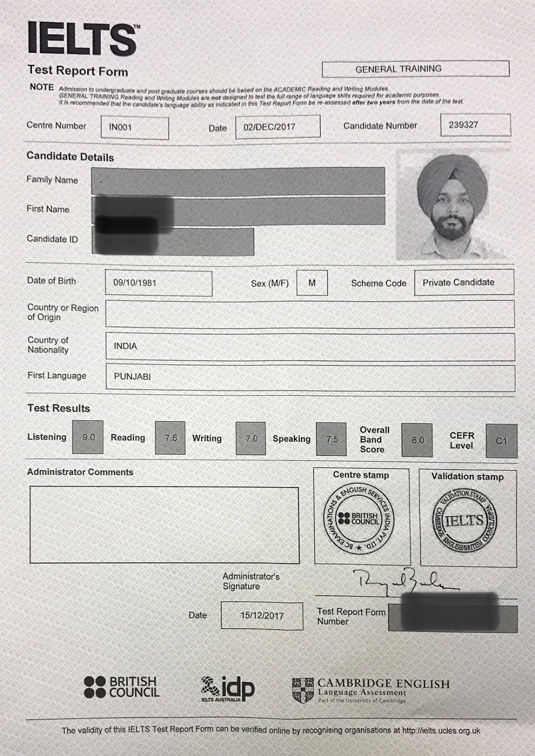Click the 'Candidate Details' section heading
The height and width of the screenshot is (756, 535).
[70, 157]
